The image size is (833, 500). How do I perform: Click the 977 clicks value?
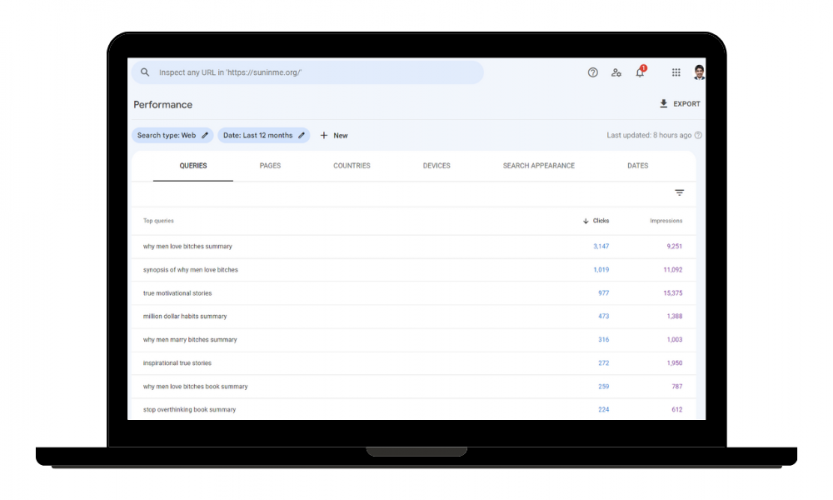604,293
